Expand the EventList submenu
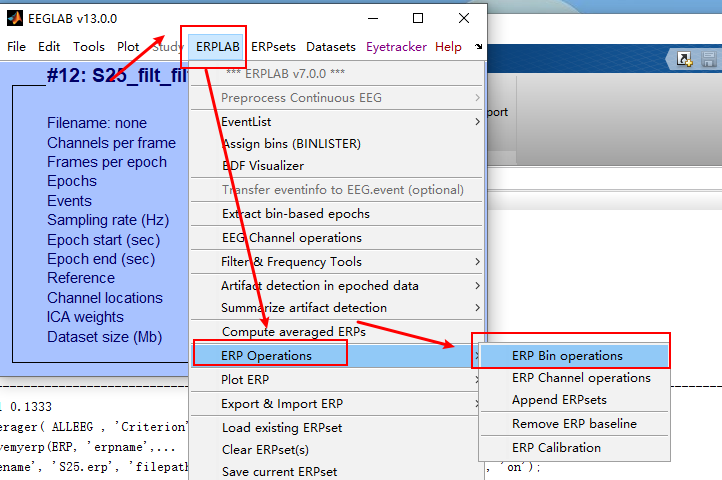Screen dimensions: 722x480 (x=337, y=122)
